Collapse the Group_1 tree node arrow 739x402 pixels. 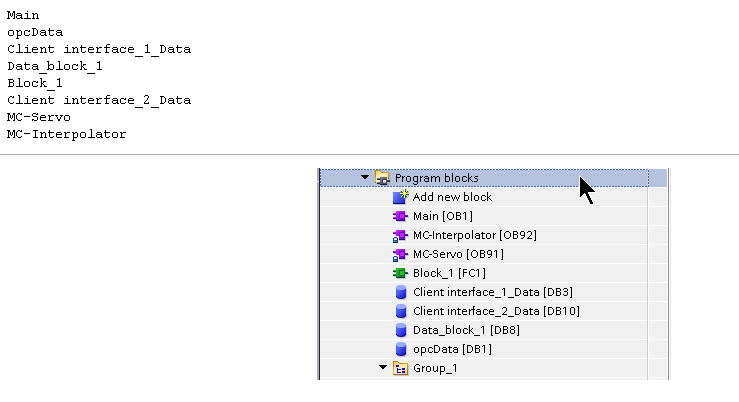pyautogui.click(x=383, y=368)
